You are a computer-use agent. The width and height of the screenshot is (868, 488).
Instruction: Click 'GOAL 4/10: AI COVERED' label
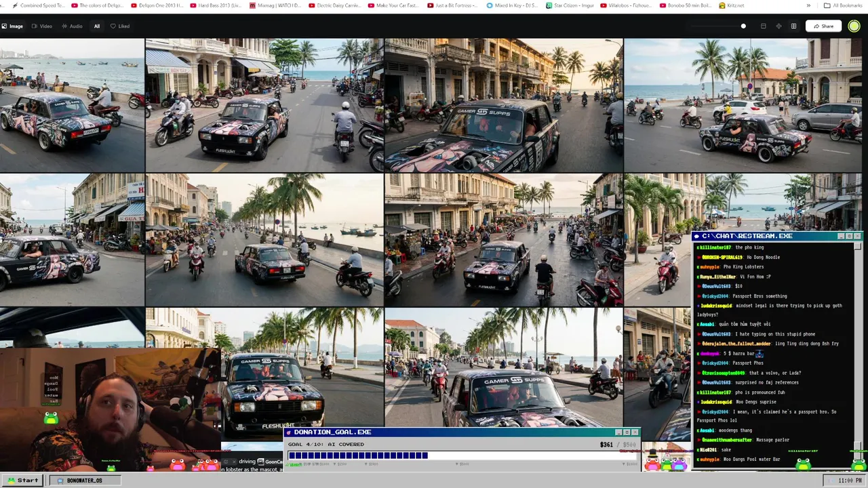[x=326, y=445]
